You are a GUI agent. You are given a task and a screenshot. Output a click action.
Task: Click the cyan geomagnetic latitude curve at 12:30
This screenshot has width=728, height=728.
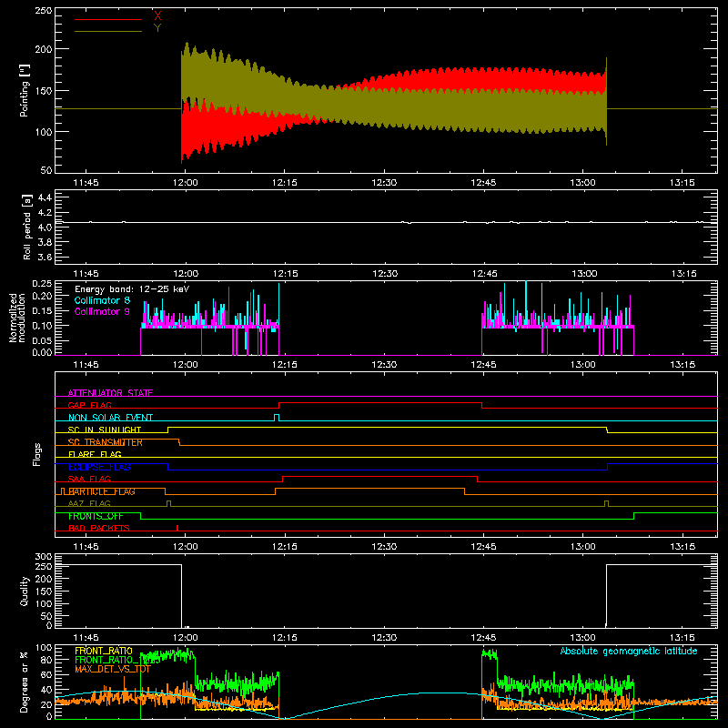[x=384, y=696]
